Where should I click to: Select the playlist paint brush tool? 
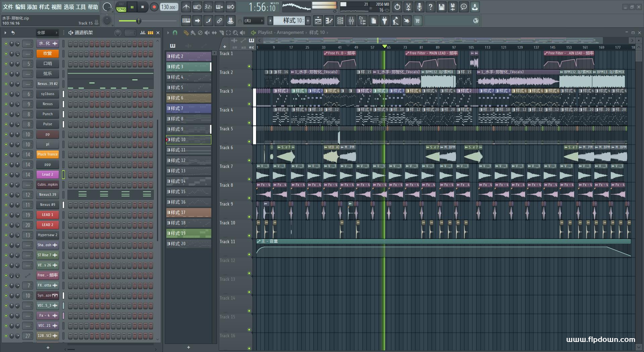click(x=193, y=33)
